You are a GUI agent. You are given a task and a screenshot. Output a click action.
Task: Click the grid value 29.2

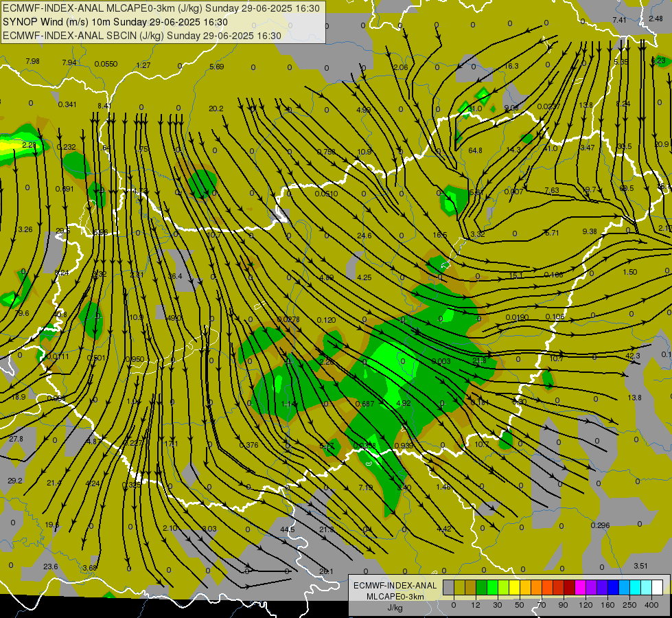pos(15,481)
